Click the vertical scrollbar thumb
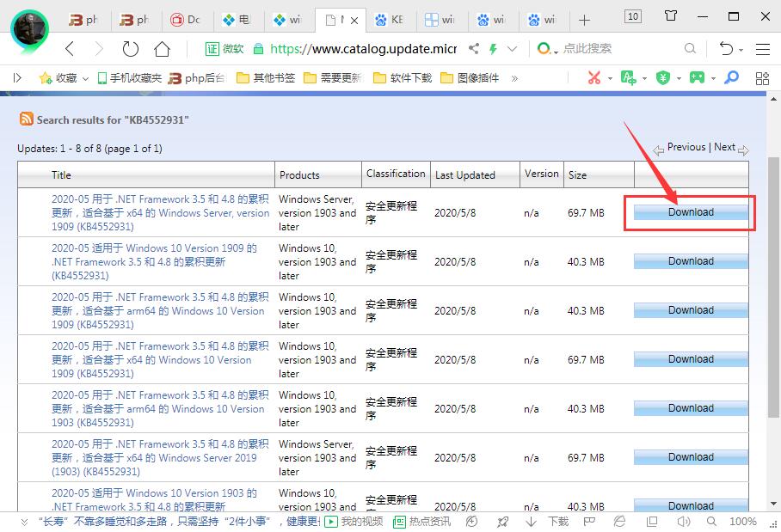Screen dimensions: 781x532 (773, 287)
